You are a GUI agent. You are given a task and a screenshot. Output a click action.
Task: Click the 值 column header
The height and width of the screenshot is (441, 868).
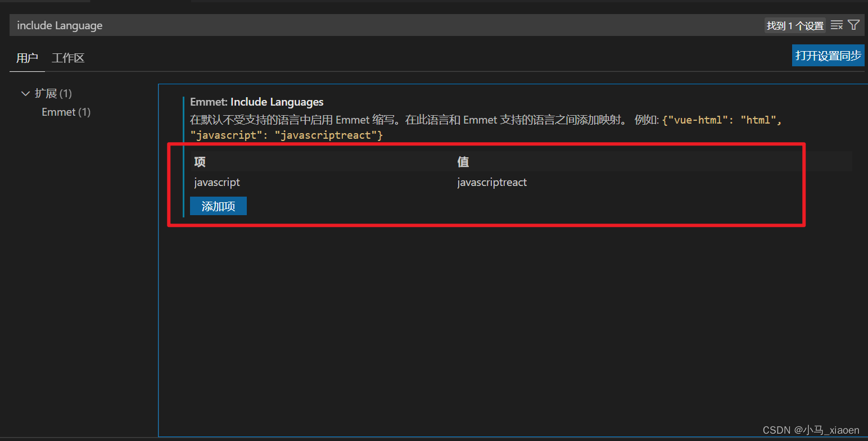(463, 162)
